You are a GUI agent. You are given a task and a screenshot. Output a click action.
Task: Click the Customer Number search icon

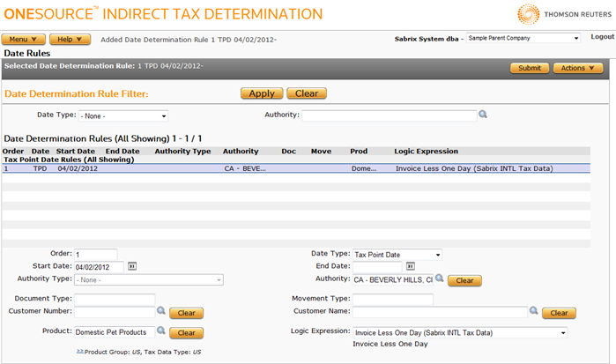(x=160, y=311)
